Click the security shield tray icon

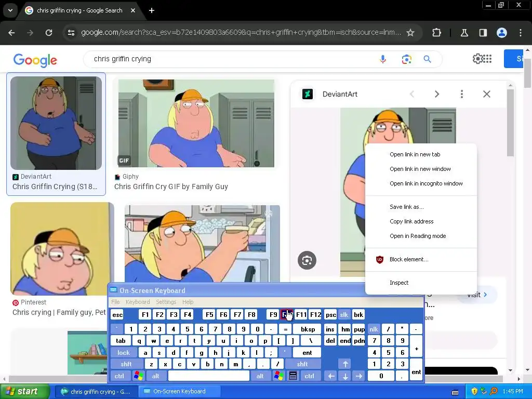(474, 392)
